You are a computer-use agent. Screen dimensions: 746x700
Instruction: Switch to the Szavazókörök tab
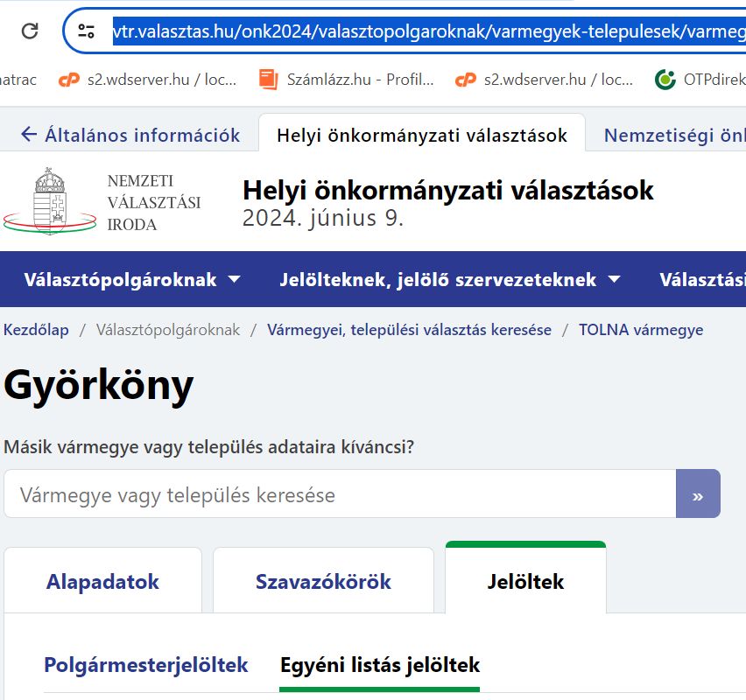(x=323, y=582)
